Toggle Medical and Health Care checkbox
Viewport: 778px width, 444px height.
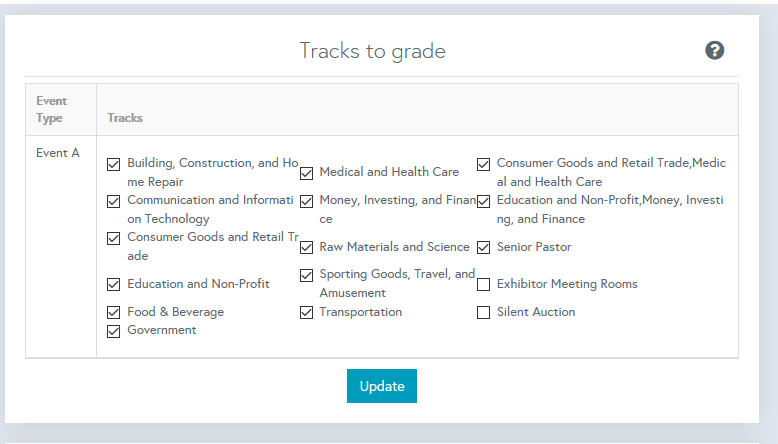(307, 173)
